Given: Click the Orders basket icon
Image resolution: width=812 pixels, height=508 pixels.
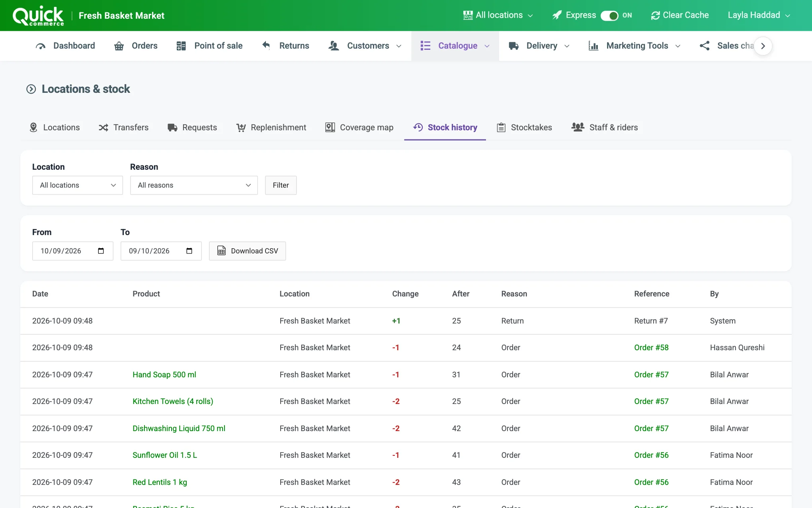Looking at the screenshot, I should click(x=119, y=46).
